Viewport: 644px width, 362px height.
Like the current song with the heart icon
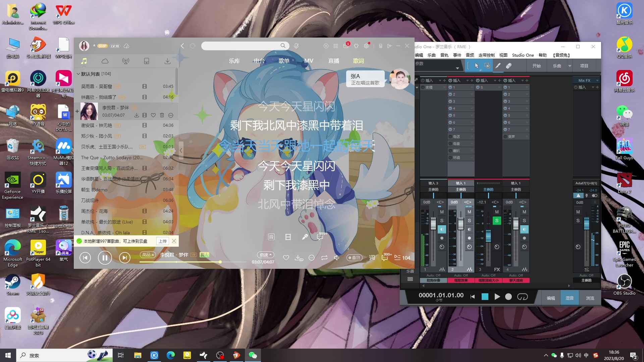click(x=286, y=258)
